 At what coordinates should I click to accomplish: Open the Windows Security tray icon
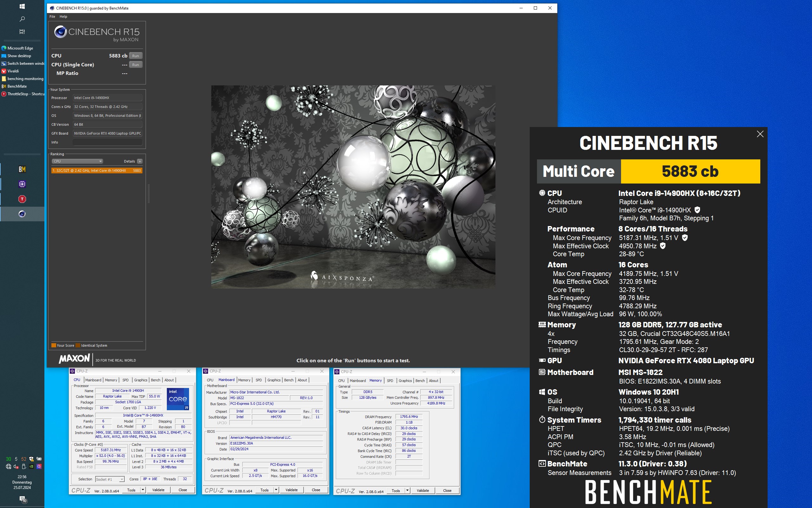[x=31, y=459]
